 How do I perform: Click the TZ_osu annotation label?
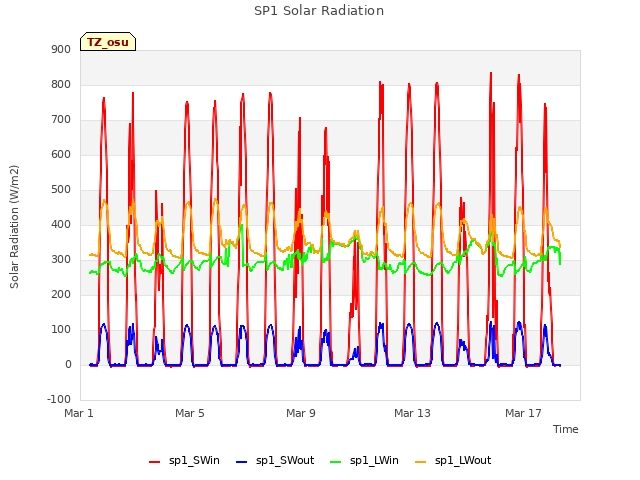108,42
